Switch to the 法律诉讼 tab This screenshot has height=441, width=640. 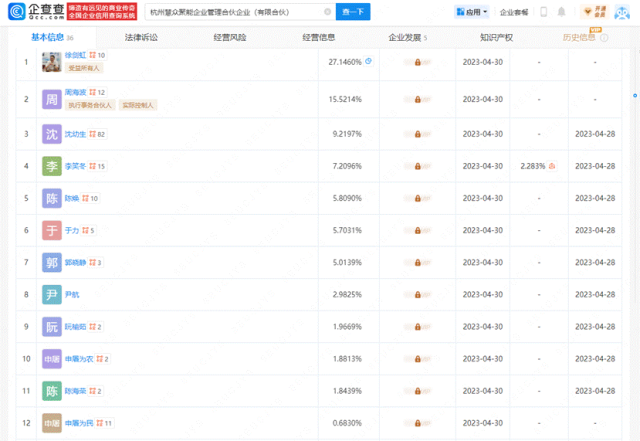[x=141, y=38]
